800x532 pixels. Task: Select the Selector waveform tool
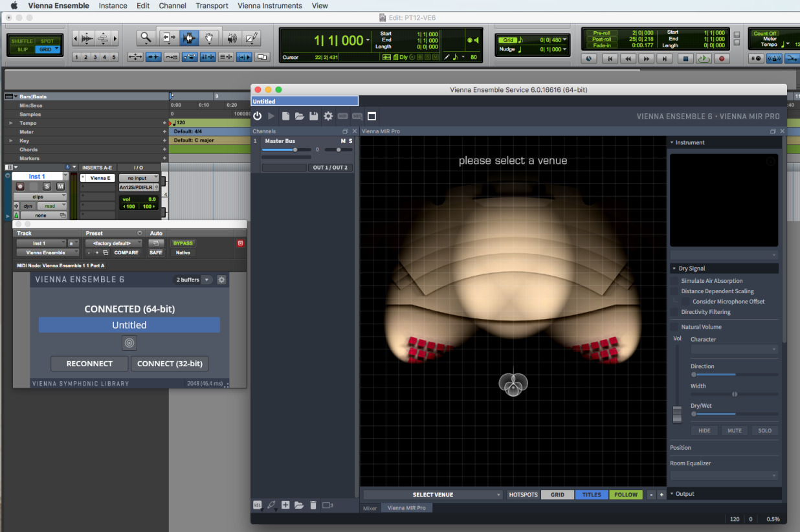tap(189, 38)
